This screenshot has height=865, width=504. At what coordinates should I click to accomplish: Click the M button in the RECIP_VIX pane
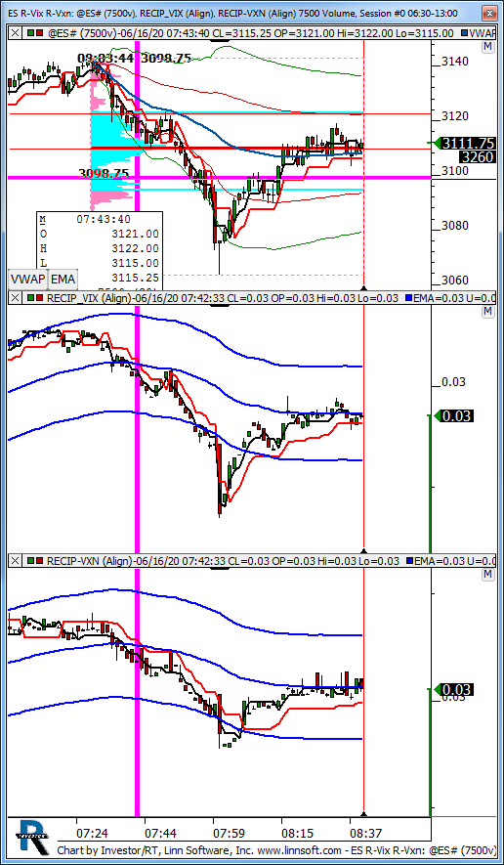487,312
